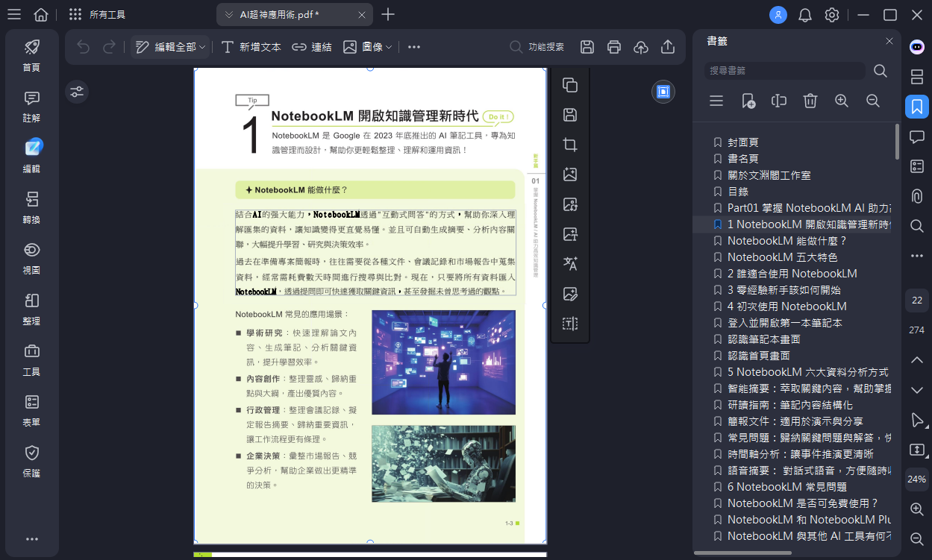Click the zoom out bookmarks text icon
This screenshot has height=560, width=932.
tap(872, 101)
